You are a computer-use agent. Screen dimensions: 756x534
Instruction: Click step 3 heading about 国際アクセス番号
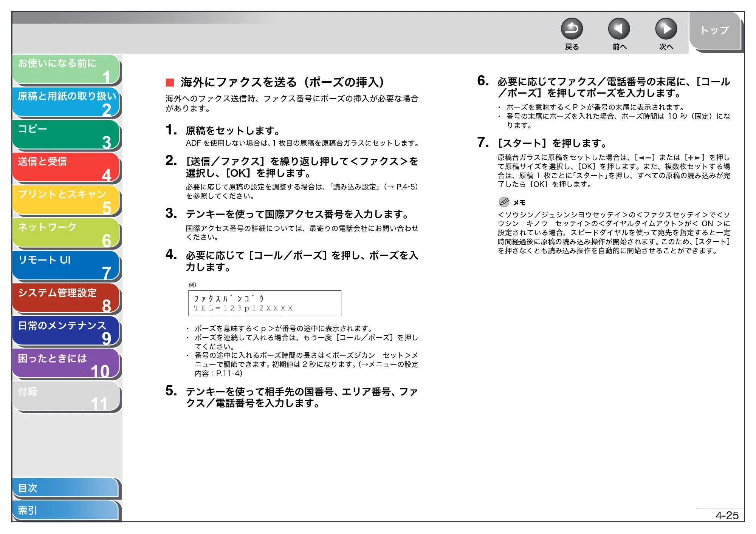click(x=298, y=214)
